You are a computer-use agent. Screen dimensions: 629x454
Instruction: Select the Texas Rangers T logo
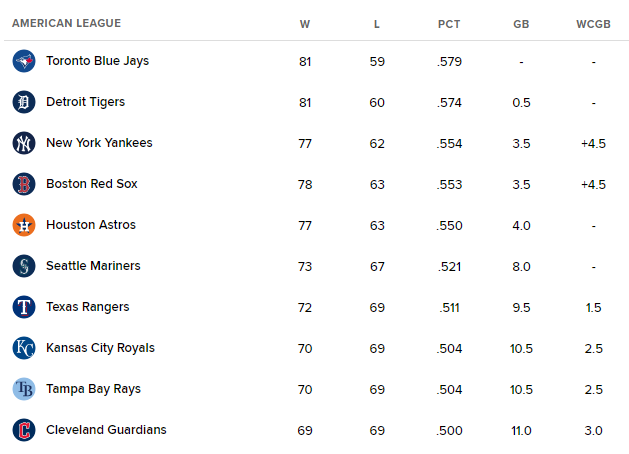[24, 307]
